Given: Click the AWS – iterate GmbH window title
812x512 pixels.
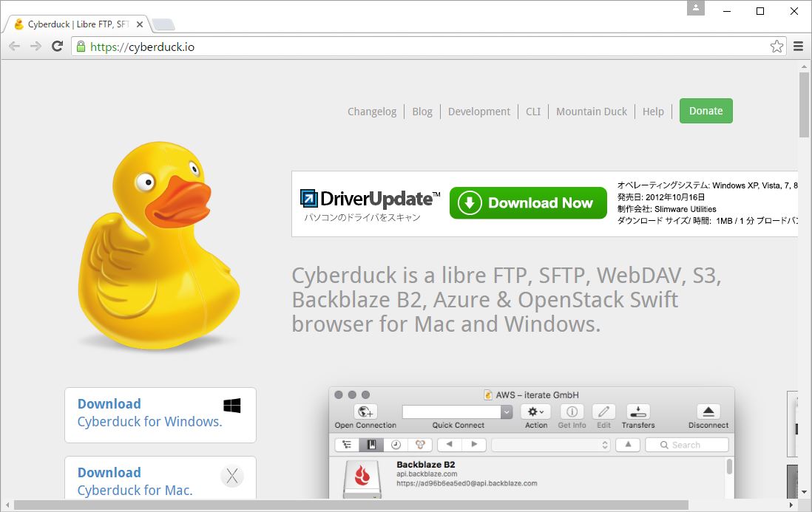Looking at the screenshot, I should (537, 395).
